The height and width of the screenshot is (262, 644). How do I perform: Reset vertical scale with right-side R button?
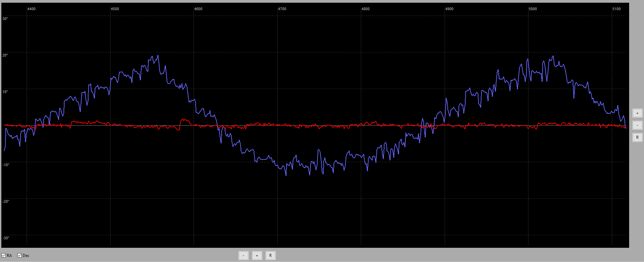pyautogui.click(x=637, y=137)
